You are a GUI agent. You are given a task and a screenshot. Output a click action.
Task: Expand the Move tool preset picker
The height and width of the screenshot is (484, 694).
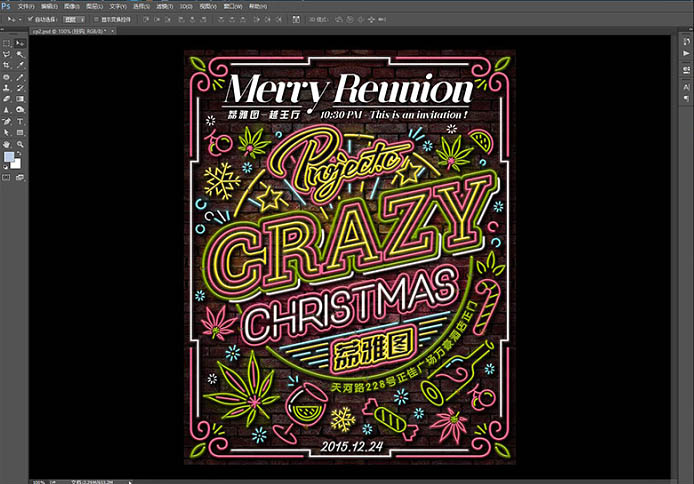coord(20,19)
